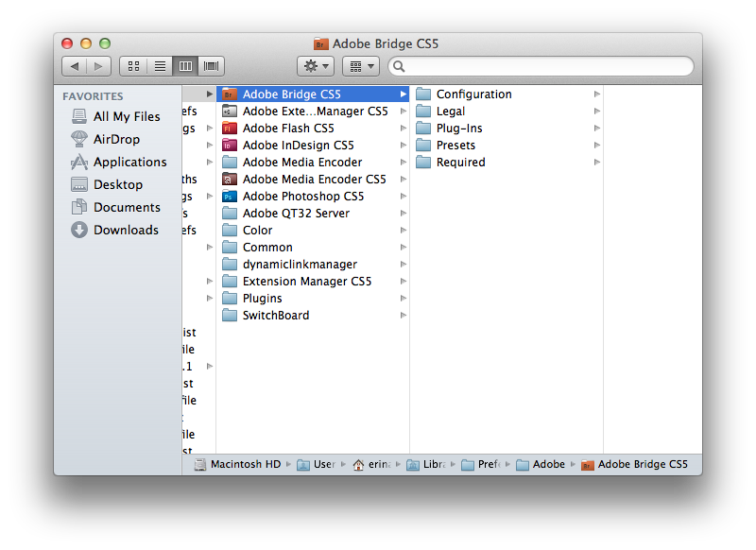Open the Configuration folder
756x550 pixels.
pos(507,94)
